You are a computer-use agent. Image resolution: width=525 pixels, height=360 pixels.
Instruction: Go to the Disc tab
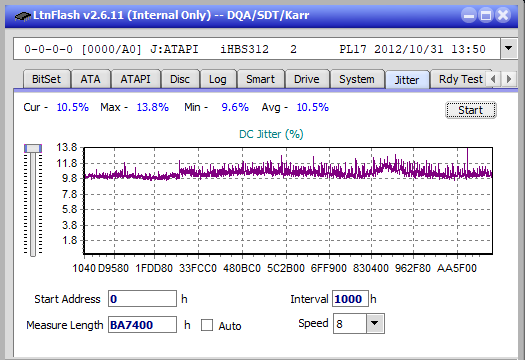click(x=180, y=79)
